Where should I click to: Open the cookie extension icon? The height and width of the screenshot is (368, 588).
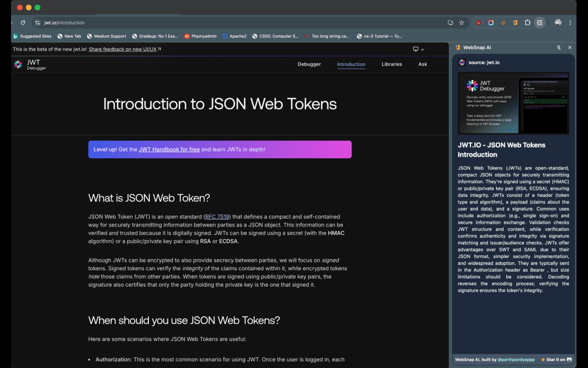(503, 23)
